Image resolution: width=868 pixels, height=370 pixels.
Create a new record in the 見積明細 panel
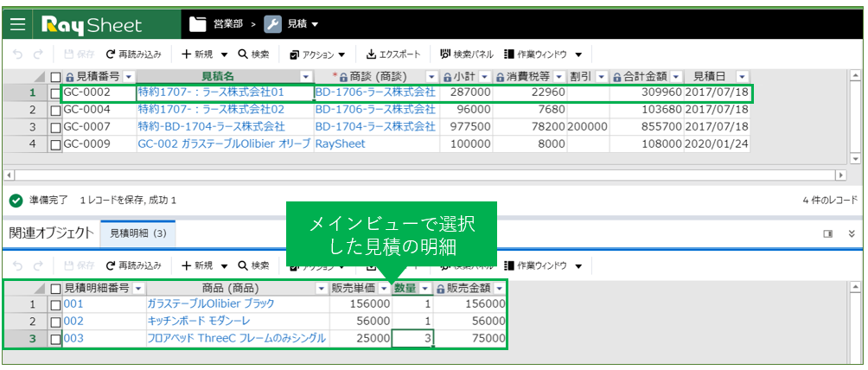[198, 266]
